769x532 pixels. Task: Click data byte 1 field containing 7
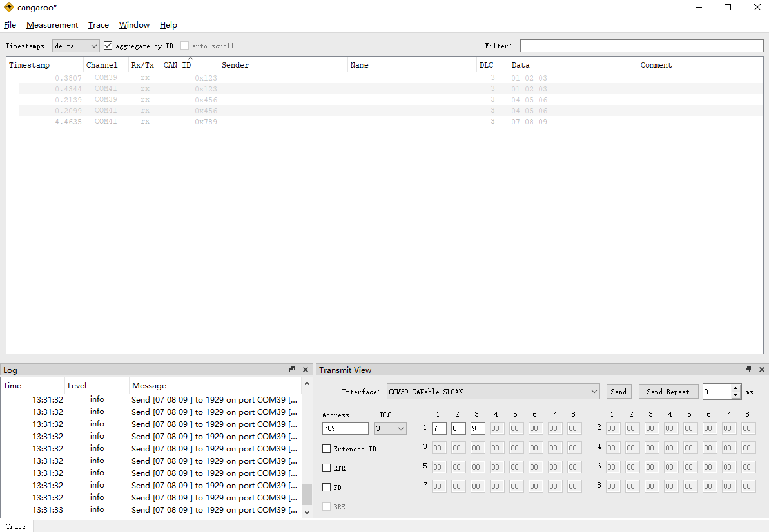pos(439,428)
